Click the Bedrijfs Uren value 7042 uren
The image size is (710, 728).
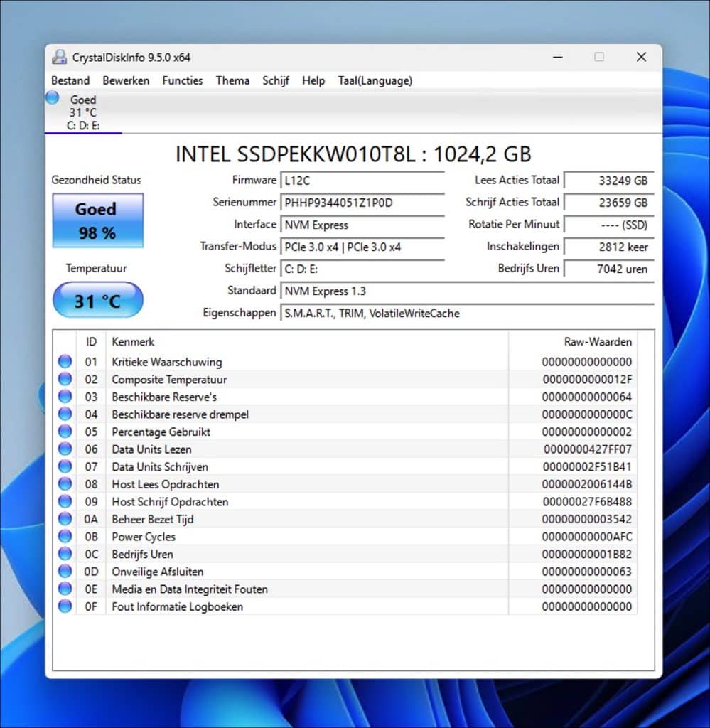coord(609,269)
